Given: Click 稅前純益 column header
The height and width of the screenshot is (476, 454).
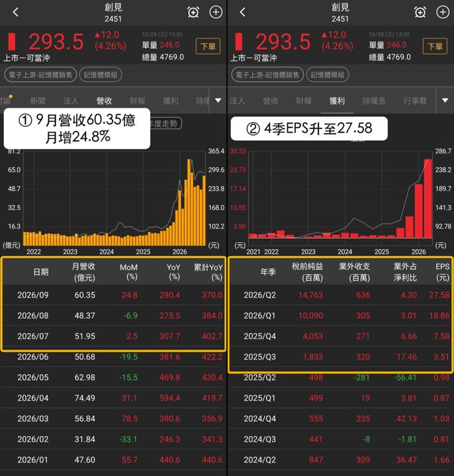Looking at the screenshot, I should coord(307,272).
